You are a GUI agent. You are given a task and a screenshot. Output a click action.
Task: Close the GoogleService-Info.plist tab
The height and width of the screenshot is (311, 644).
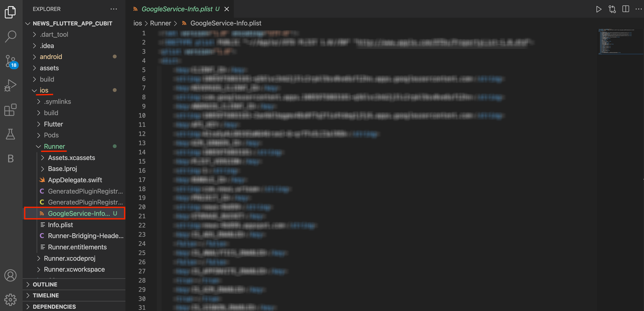pyautogui.click(x=226, y=9)
